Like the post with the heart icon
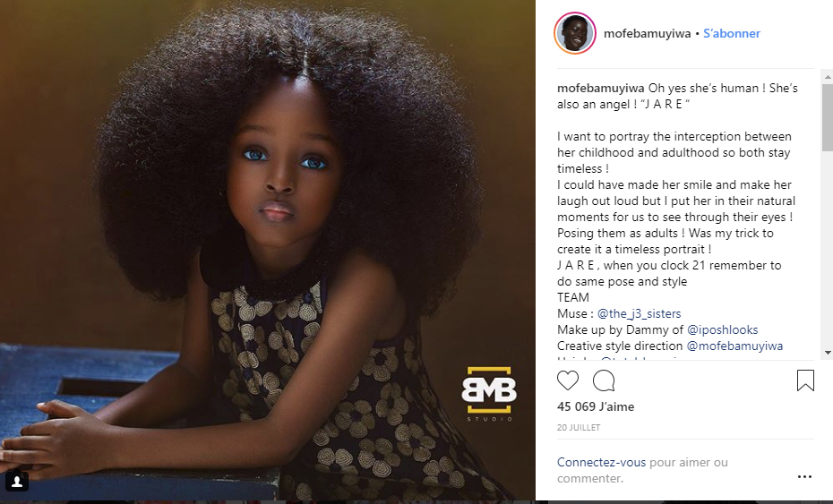This screenshot has width=833, height=504. [x=567, y=380]
